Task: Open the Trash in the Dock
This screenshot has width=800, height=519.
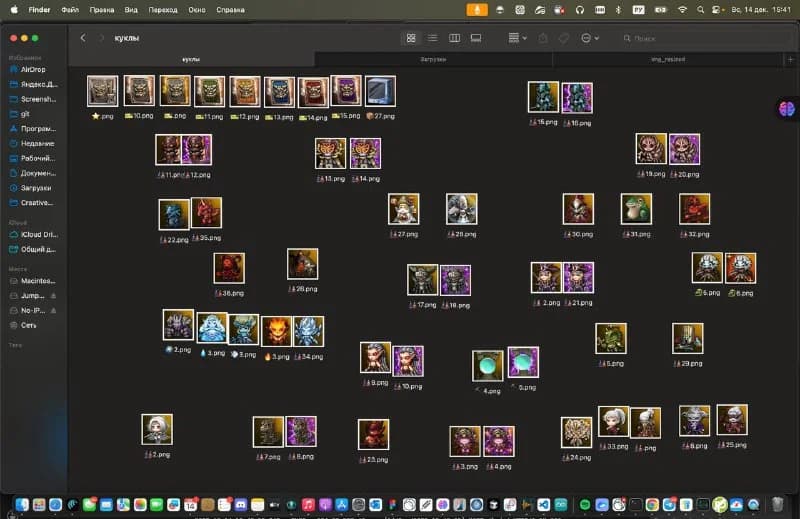Action: click(777, 505)
